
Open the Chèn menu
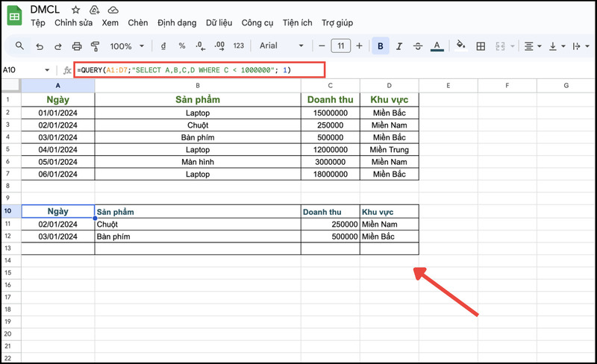pos(137,23)
